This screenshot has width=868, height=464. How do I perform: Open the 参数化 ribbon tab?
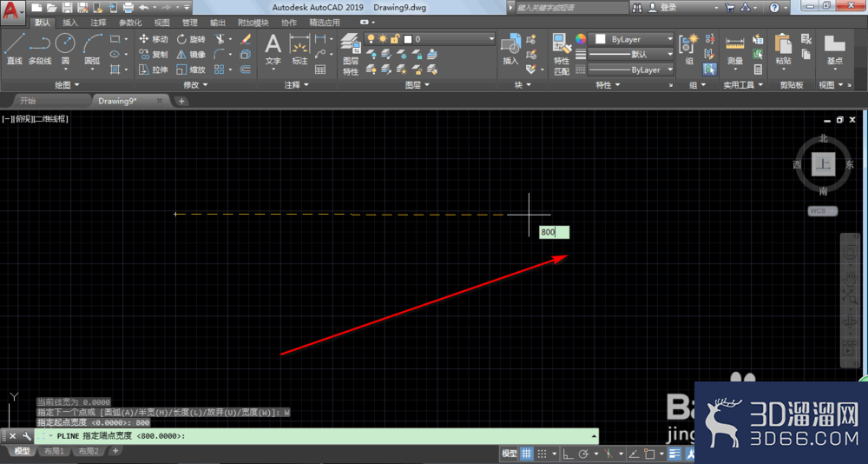click(x=130, y=23)
